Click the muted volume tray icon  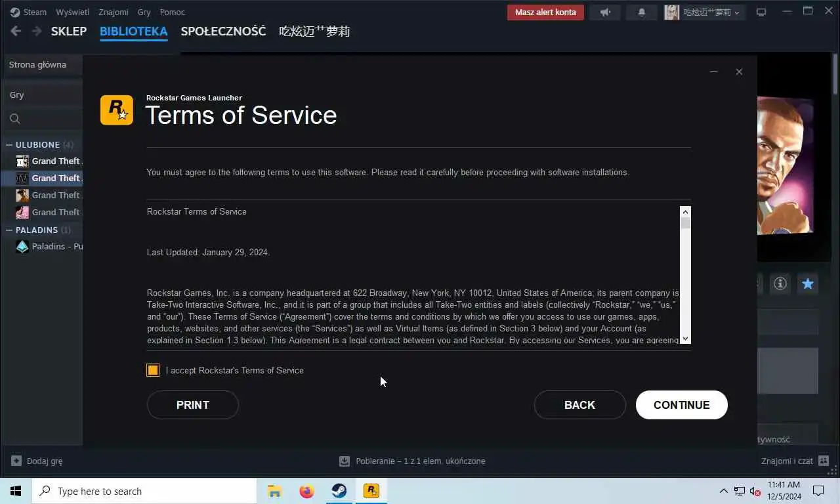755,491
